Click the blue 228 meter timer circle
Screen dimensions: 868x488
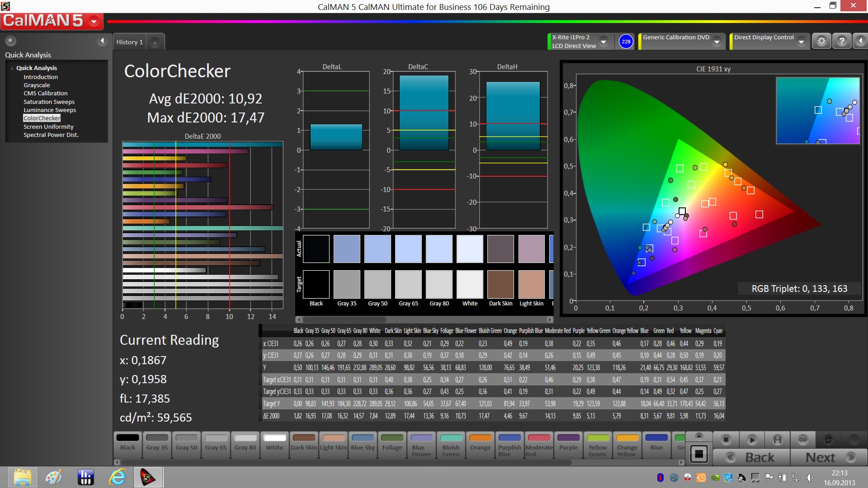(x=626, y=42)
